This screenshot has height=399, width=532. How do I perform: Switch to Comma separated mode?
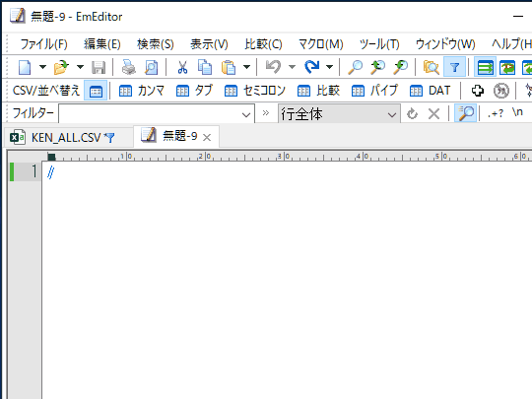142,91
